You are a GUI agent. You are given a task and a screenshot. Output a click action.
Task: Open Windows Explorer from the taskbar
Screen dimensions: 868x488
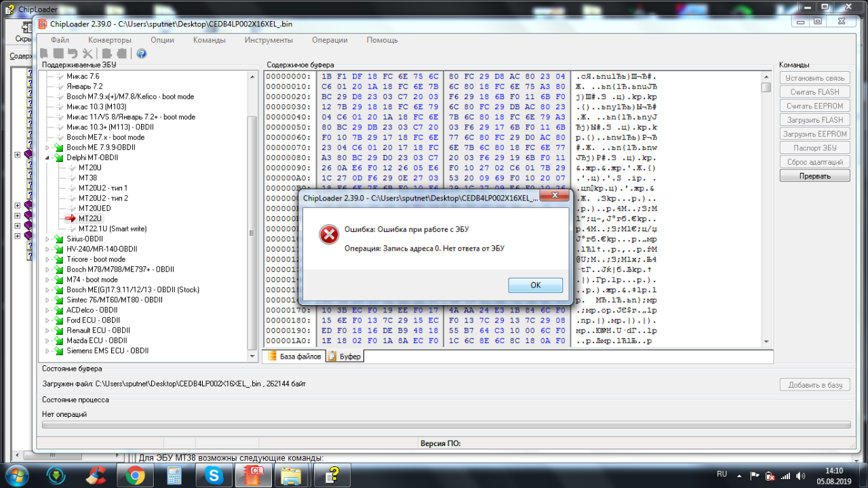pyautogui.click(x=292, y=475)
